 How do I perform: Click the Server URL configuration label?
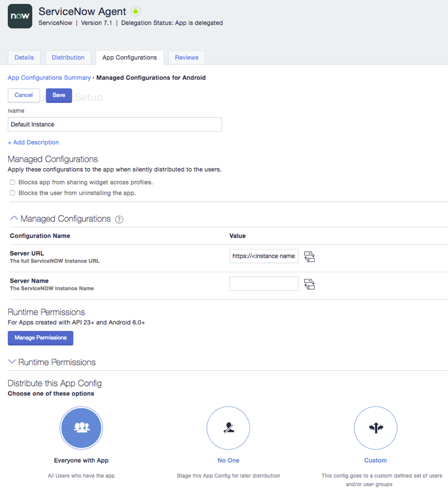[x=27, y=253]
